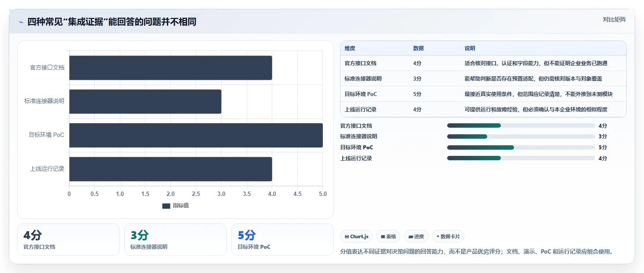Click the 数据卡片 tag chip
Screen dimensions: 644x273
coord(448,236)
